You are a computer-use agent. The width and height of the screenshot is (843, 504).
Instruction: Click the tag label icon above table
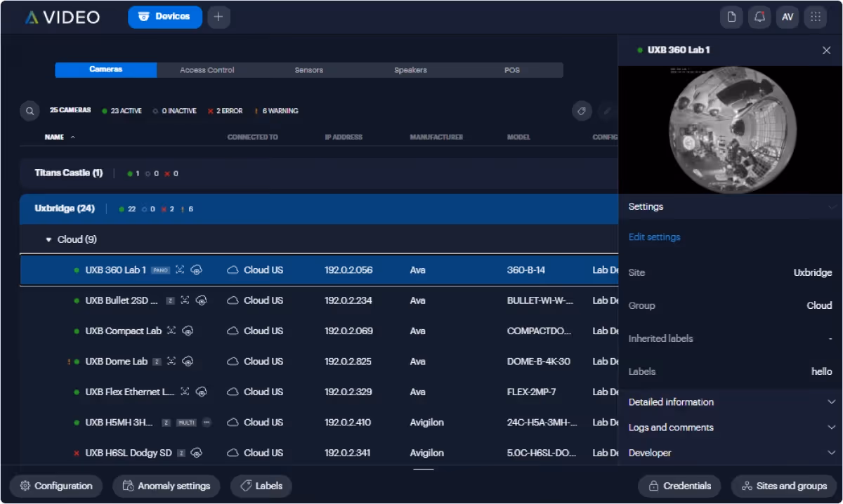coord(582,111)
